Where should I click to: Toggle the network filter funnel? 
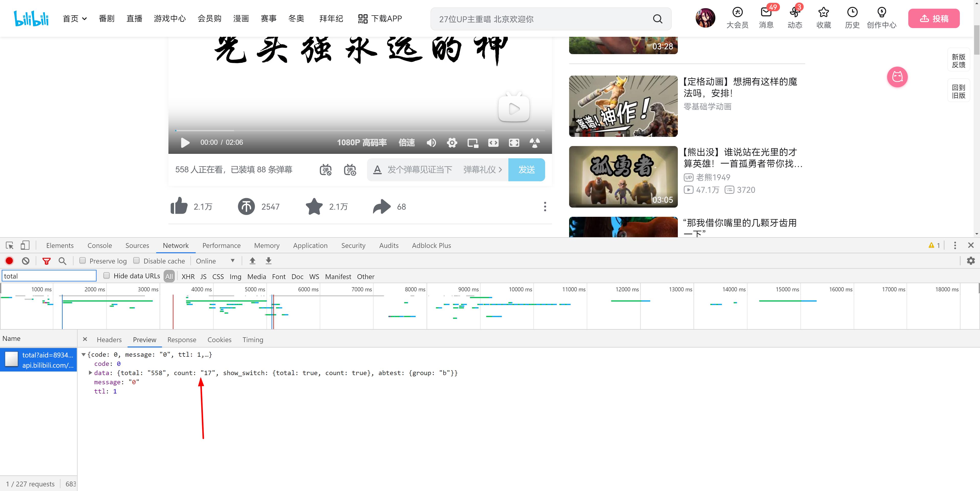pyautogui.click(x=46, y=261)
